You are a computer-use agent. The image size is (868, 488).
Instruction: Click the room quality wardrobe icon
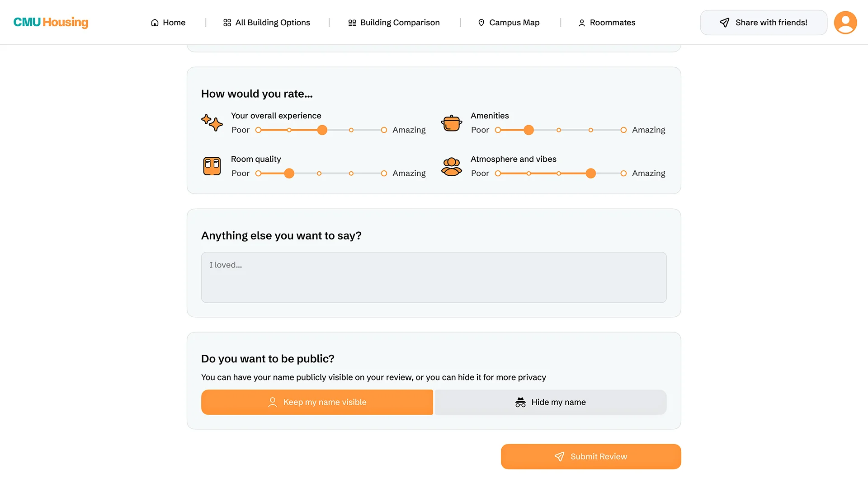click(212, 166)
